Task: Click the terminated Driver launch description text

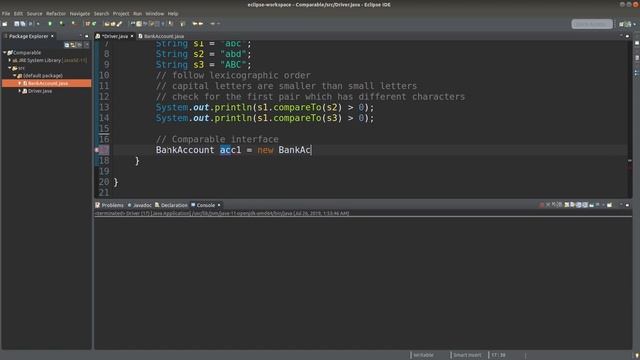Action: coord(222,213)
